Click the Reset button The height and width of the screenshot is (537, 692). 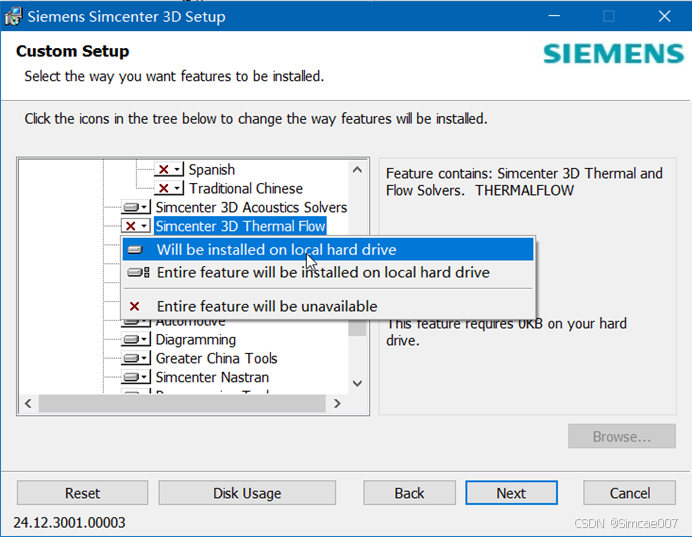click(83, 493)
